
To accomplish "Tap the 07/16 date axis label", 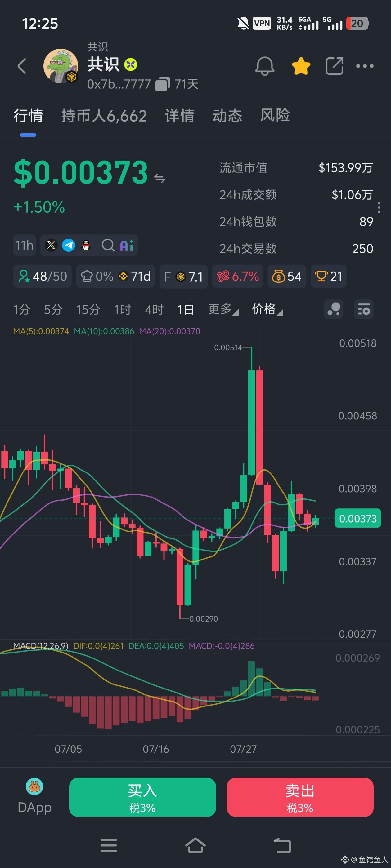I will tap(155, 749).
